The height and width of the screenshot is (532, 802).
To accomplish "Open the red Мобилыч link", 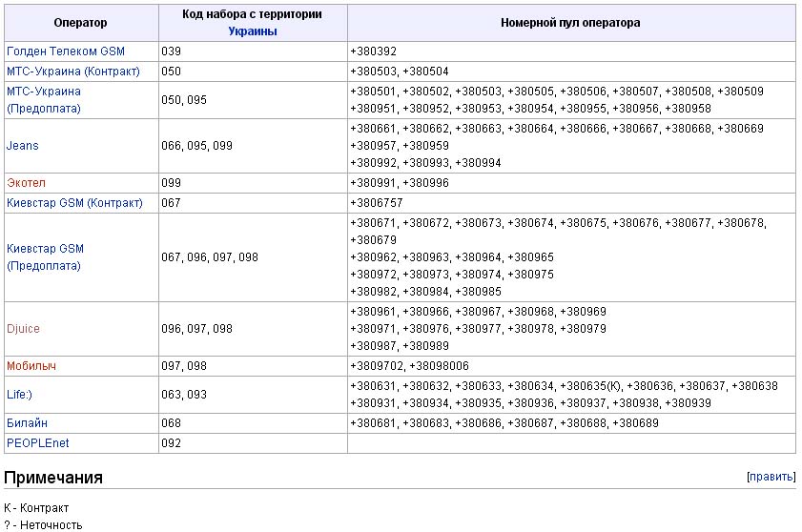I will point(31,366).
